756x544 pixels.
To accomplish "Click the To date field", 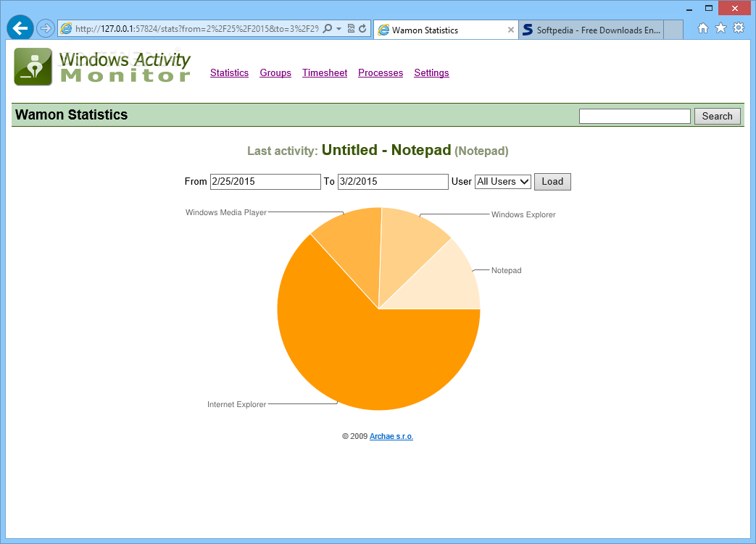I will [x=393, y=182].
